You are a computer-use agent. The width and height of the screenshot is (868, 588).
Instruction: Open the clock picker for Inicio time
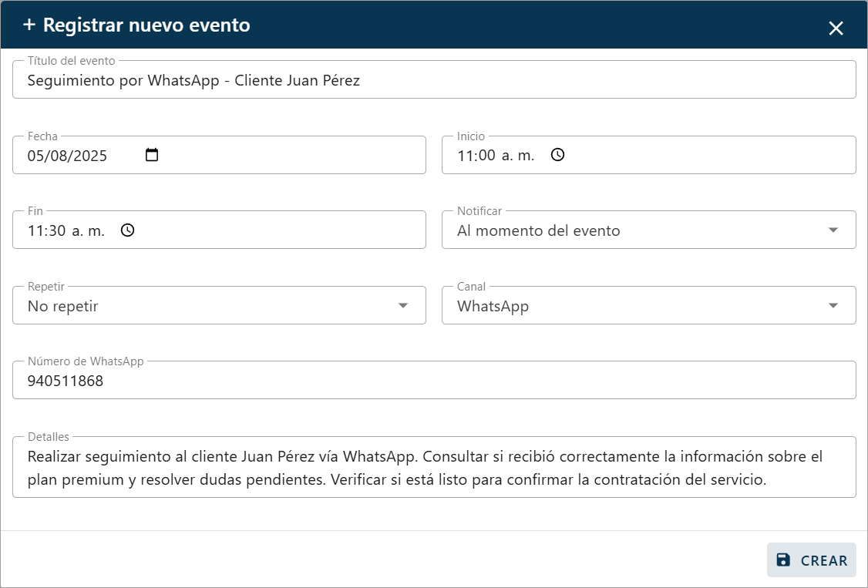tap(557, 154)
